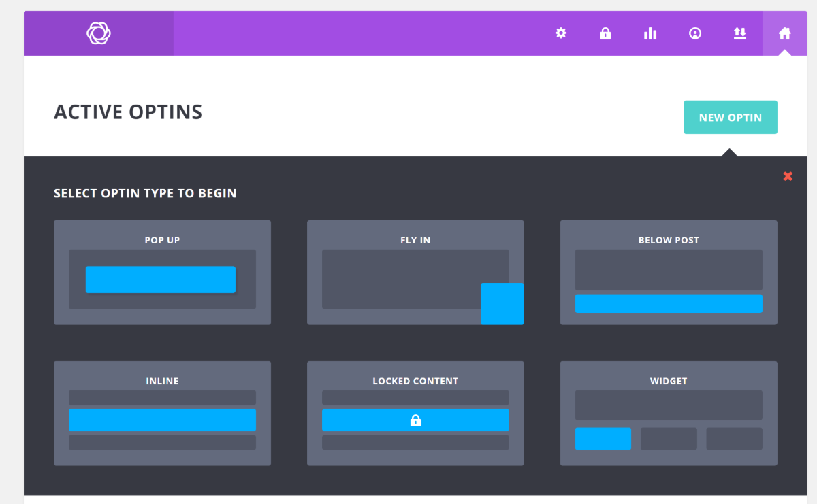Close the optin type panel with red X
This screenshot has width=817, height=504.
788,176
